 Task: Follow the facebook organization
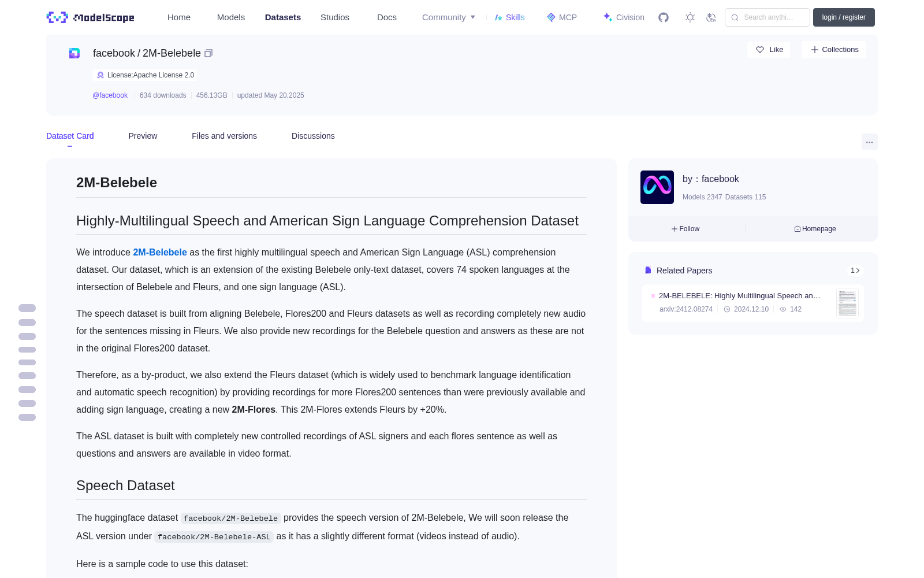pos(685,229)
